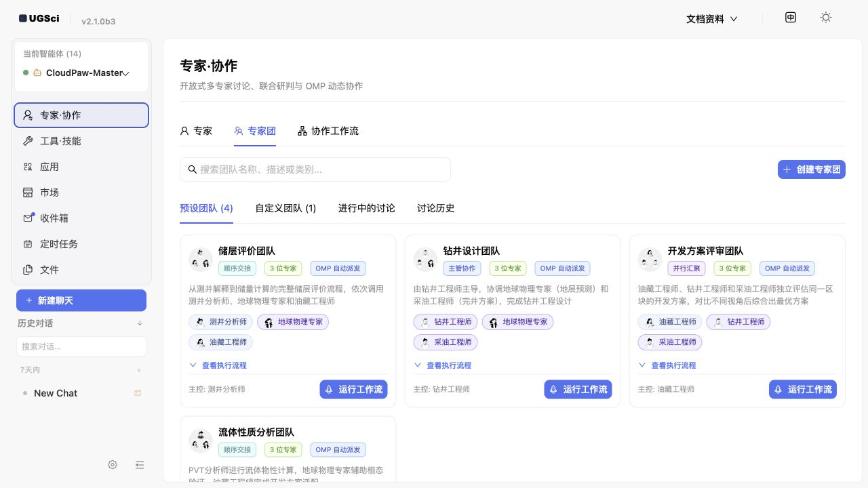Toggle the light theme sun icon
The width and height of the screenshot is (868, 488).
point(826,18)
